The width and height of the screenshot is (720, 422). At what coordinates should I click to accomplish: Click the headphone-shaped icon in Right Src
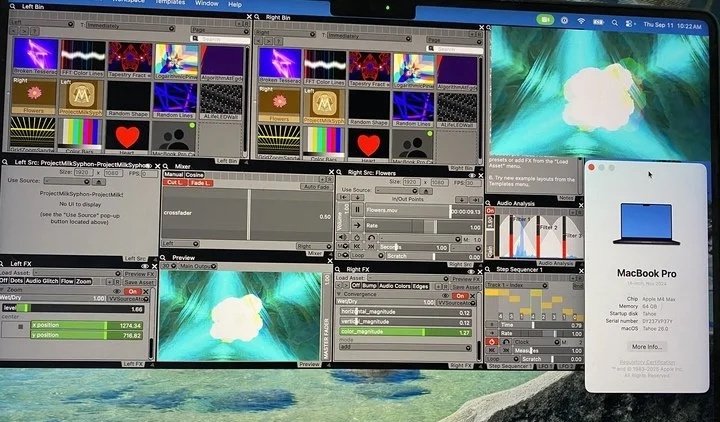pyautogui.click(x=371, y=237)
